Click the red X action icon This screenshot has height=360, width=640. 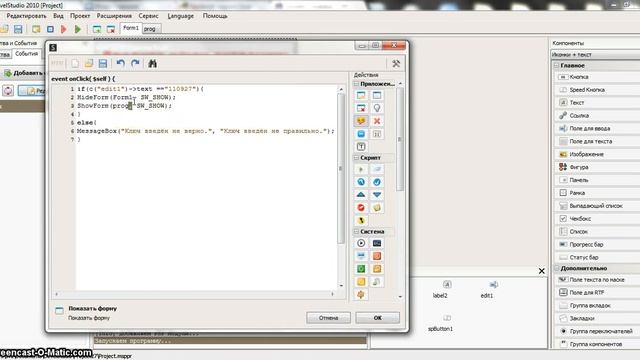tap(377, 121)
